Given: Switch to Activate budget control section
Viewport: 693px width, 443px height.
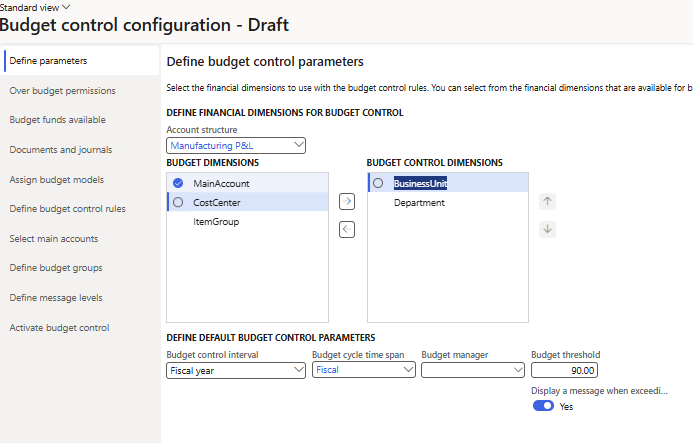Looking at the screenshot, I should (x=59, y=327).
